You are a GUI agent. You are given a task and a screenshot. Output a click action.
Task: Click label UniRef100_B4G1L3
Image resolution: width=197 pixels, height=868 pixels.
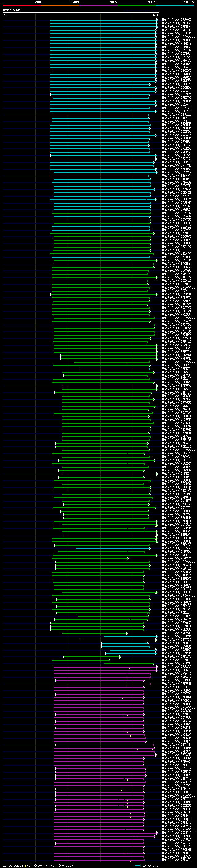[x=177, y=118]
